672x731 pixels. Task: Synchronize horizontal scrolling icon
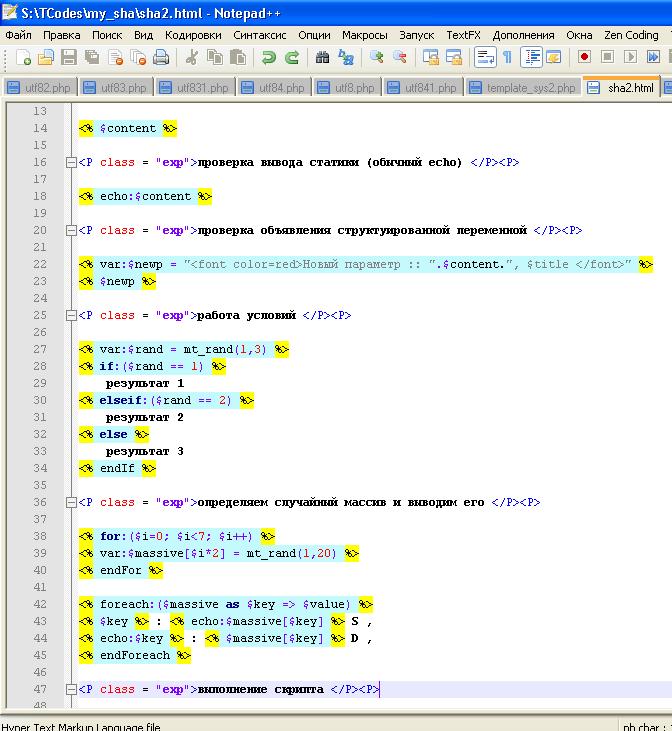[x=453, y=57]
